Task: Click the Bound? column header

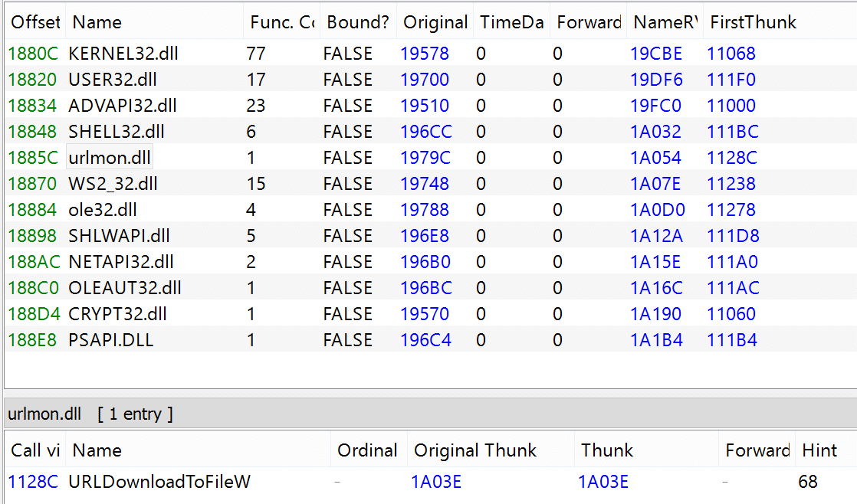Action: (358, 22)
